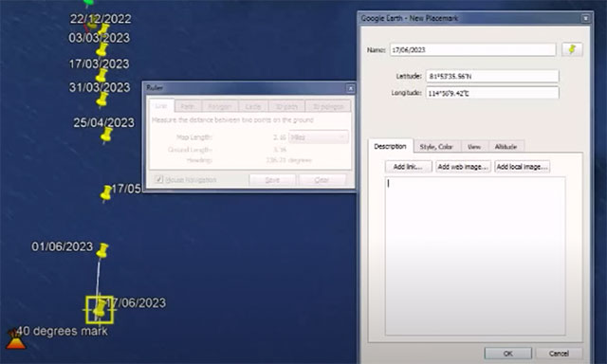607x364 pixels.
Task: Click the volcano icon at 40 degrees mark
Action: 15,339
